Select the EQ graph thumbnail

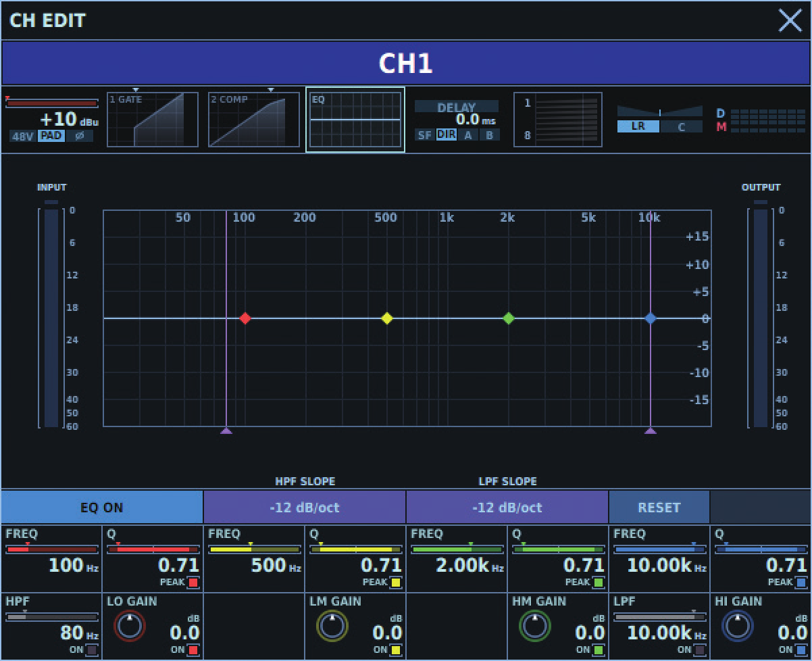[355, 120]
